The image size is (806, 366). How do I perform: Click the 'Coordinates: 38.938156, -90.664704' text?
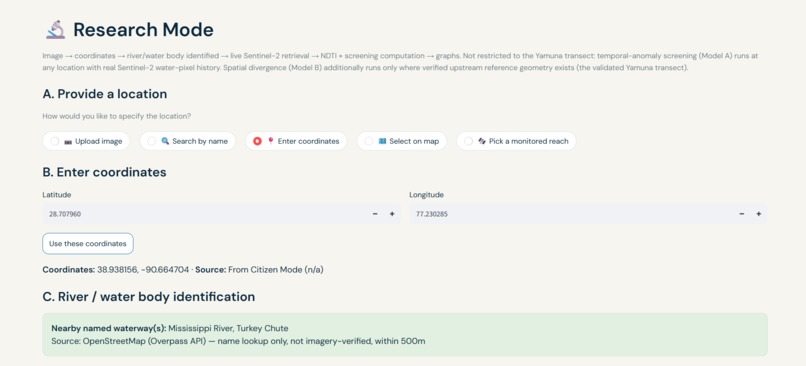point(116,269)
